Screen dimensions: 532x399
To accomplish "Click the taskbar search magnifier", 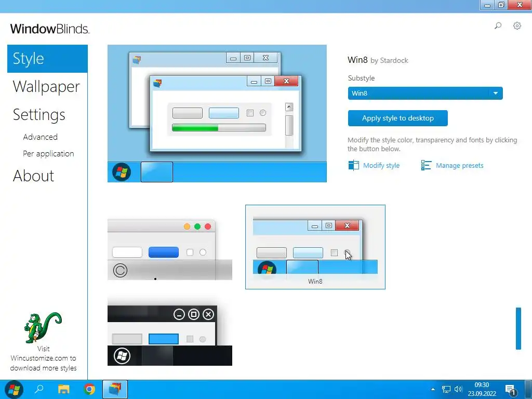I will (39, 389).
